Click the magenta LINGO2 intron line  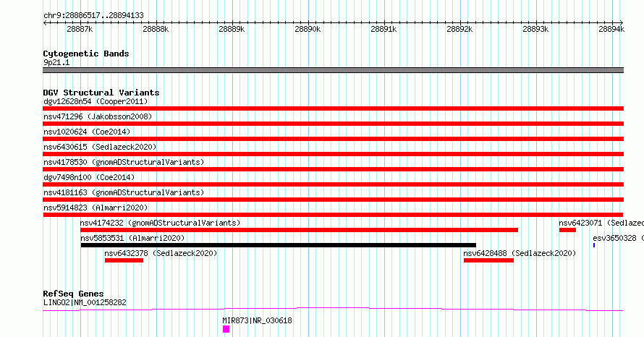(x=333, y=309)
